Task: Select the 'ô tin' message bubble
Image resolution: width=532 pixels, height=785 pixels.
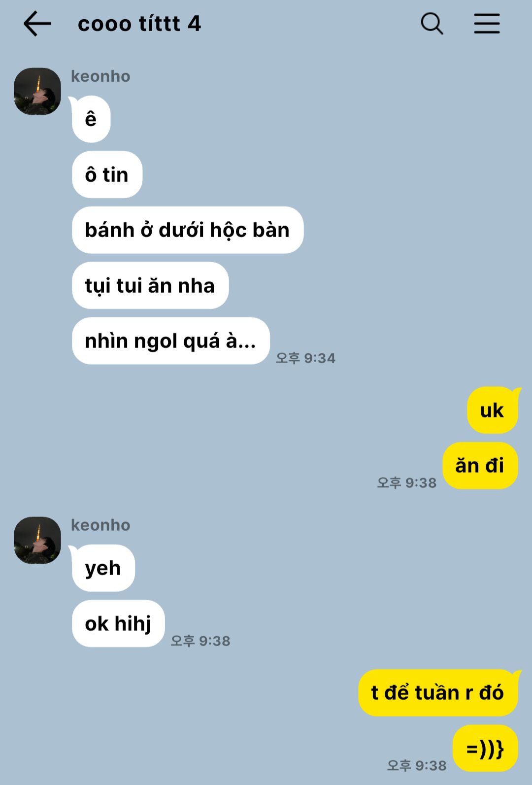Action: [107, 174]
